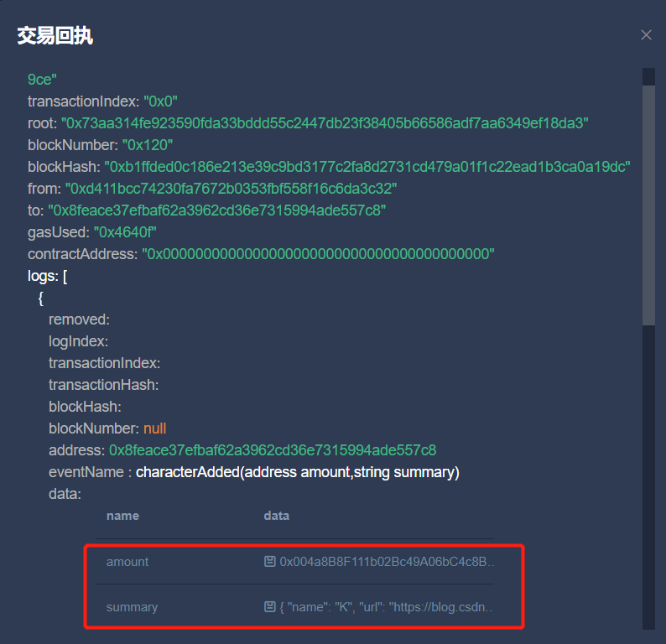Click the orange null blockNumber value
The width and height of the screenshot is (666, 644).
click(x=154, y=428)
